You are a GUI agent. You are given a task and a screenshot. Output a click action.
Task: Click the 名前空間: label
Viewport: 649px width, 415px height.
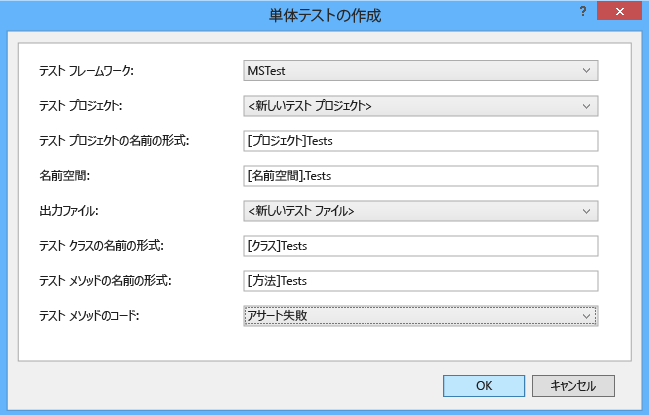coord(65,176)
